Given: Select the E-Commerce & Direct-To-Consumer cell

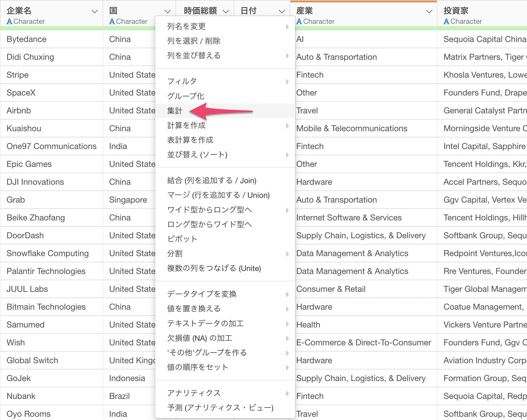Looking at the screenshot, I should [366, 343].
